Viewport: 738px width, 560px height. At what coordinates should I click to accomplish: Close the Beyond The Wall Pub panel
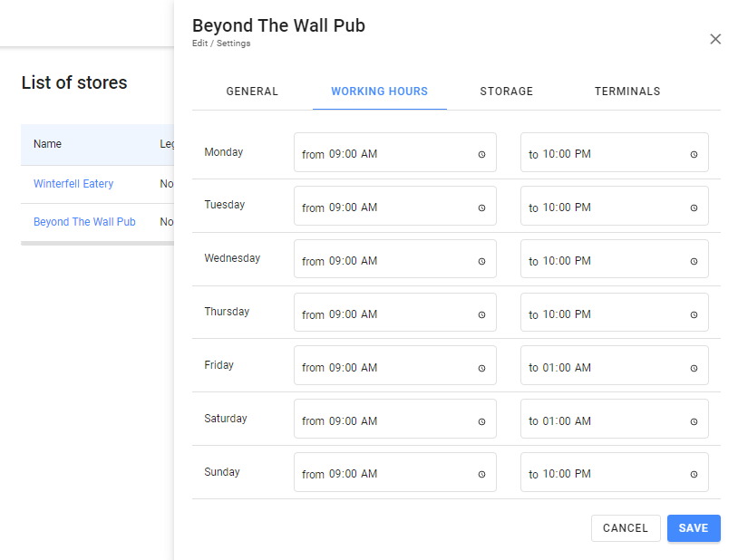point(715,39)
